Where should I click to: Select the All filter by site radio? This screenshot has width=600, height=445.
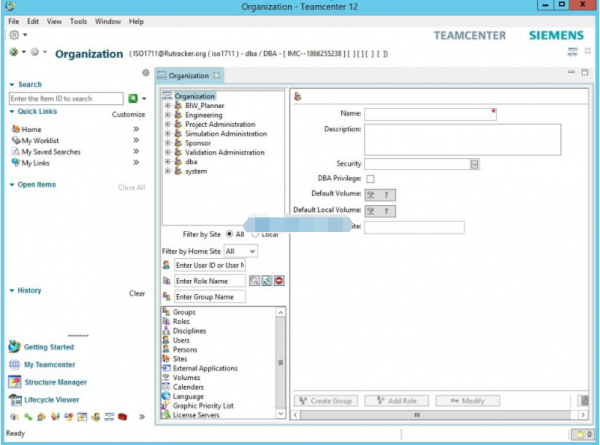(230, 234)
